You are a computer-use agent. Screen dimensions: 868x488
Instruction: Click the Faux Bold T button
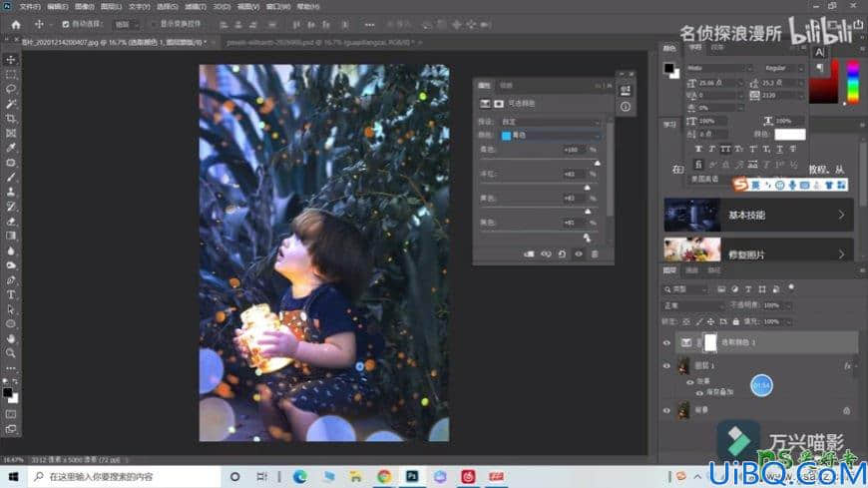(x=698, y=149)
